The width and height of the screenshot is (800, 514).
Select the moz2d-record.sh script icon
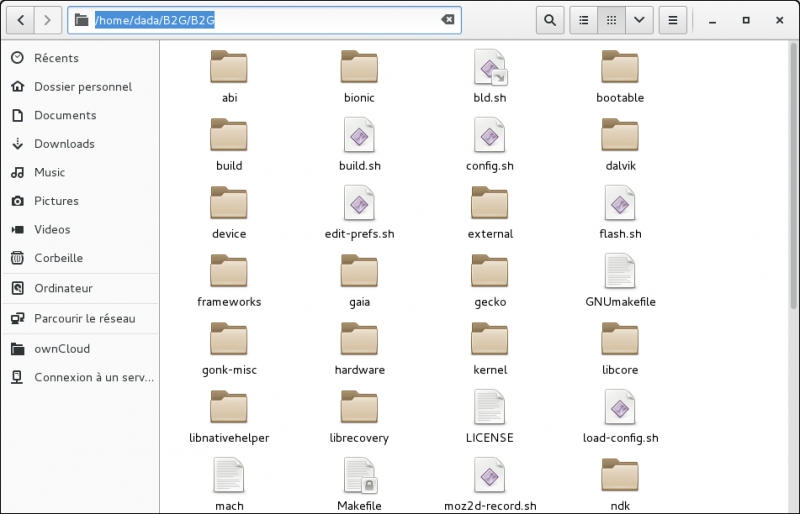(490, 475)
